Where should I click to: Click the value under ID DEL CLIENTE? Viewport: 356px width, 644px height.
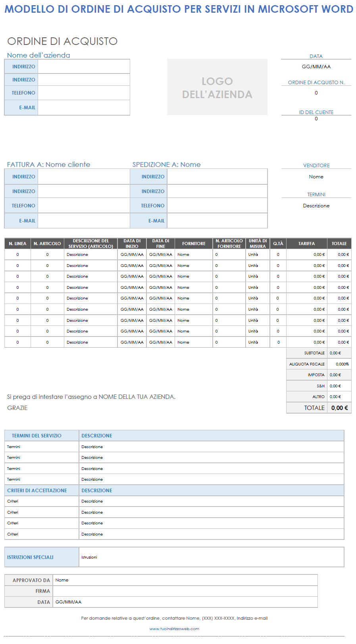coord(316,119)
